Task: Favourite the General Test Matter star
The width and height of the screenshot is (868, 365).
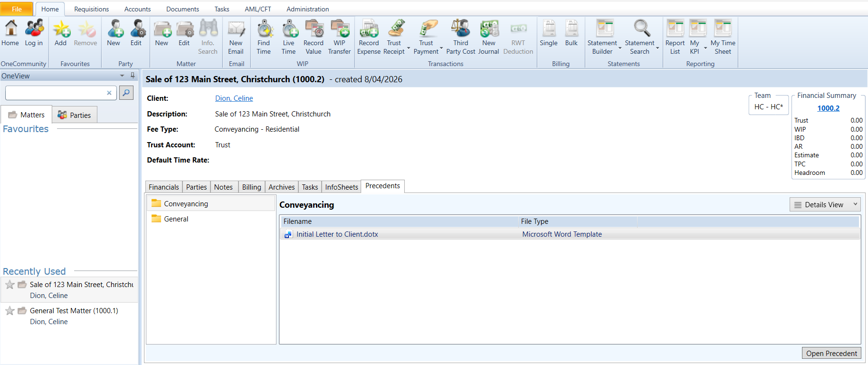Action: click(x=10, y=311)
